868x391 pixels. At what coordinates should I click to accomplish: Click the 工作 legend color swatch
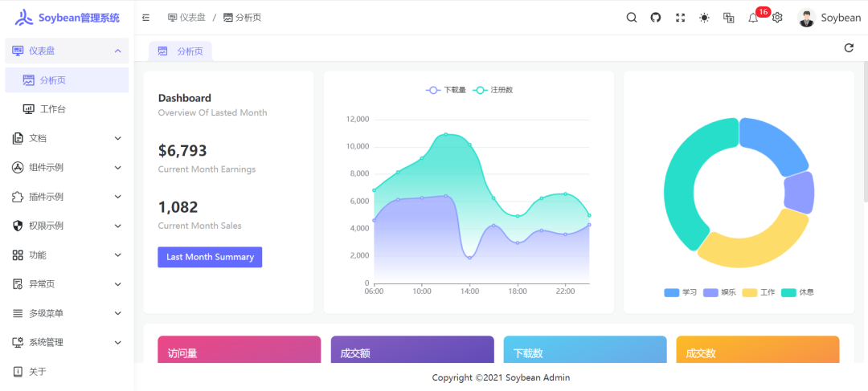[x=750, y=292]
